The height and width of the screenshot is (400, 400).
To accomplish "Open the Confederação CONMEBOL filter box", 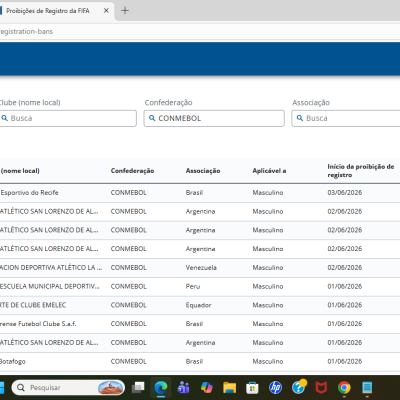I will tap(214, 118).
